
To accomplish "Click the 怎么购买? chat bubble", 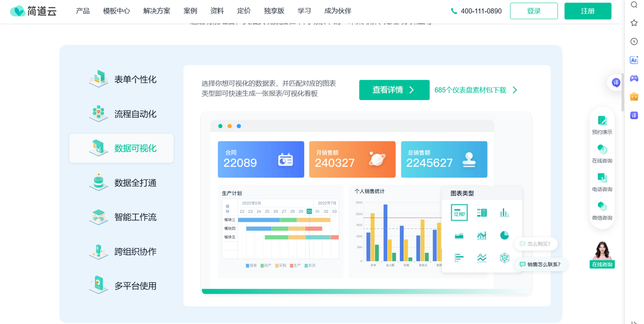I will click(x=536, y=244).
